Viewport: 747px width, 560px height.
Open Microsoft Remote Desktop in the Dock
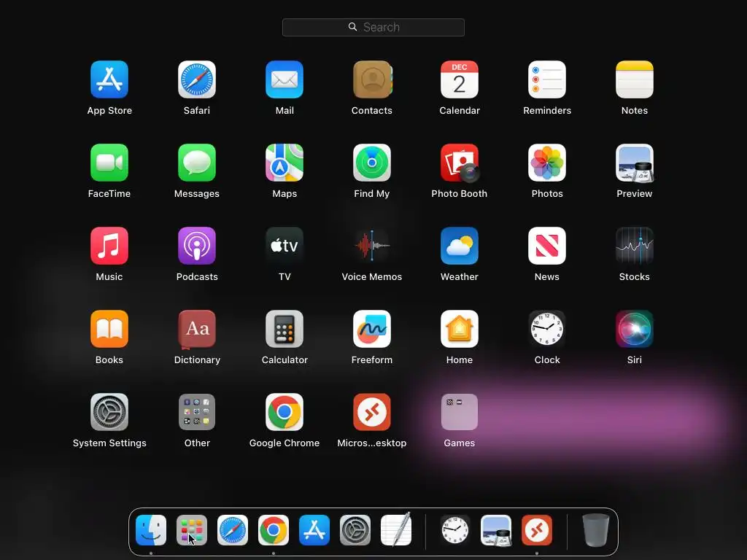537,530
